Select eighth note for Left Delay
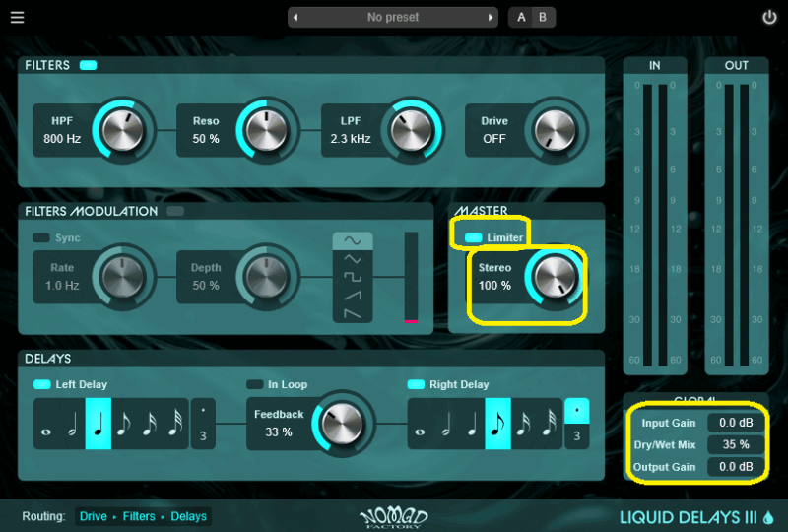788x532 pixels. coord(124,424)
